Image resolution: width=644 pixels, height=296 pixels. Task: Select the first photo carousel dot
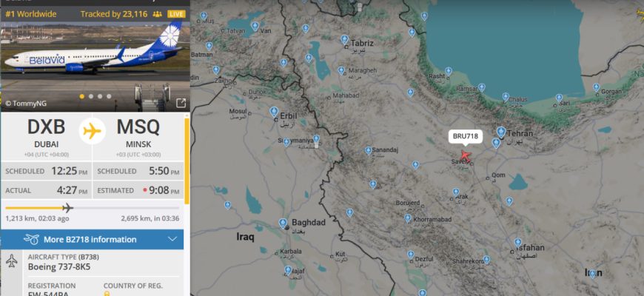click(82, 96)
